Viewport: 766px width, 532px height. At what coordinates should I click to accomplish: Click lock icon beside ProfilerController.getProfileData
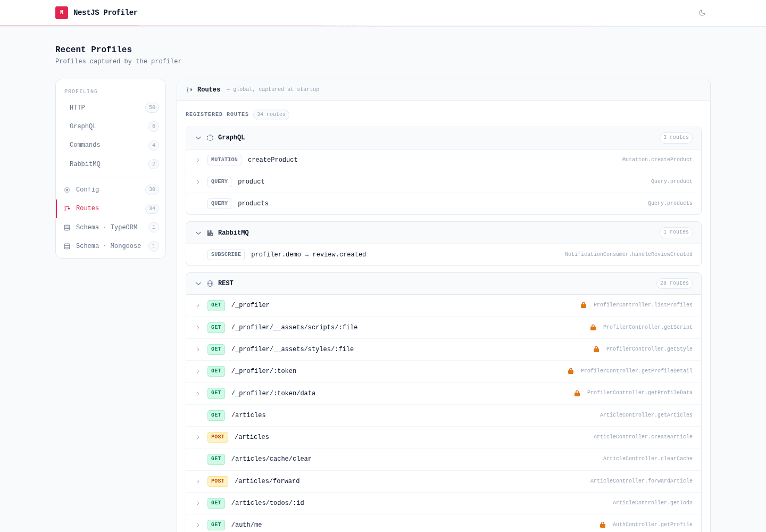pos(577,394)
